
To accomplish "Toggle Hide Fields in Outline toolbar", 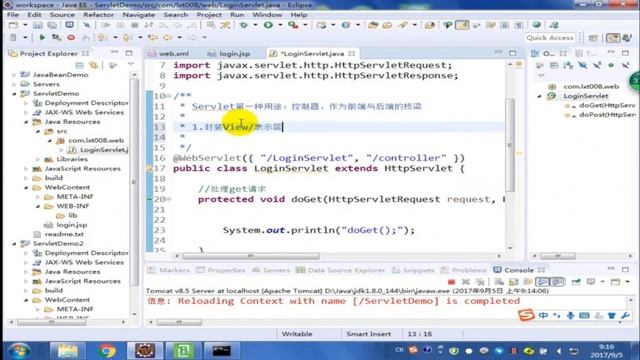I will pyautogui.click(x=582, y=65).
